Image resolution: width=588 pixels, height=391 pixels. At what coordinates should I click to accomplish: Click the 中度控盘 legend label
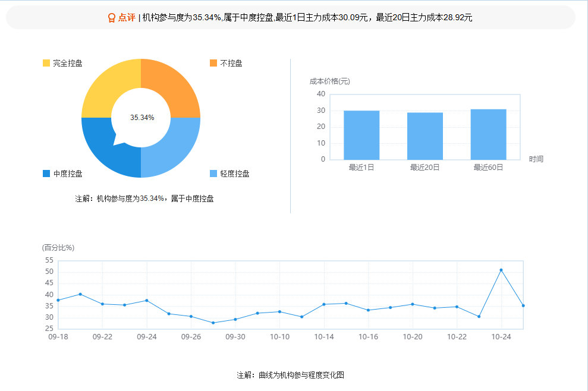68,174
